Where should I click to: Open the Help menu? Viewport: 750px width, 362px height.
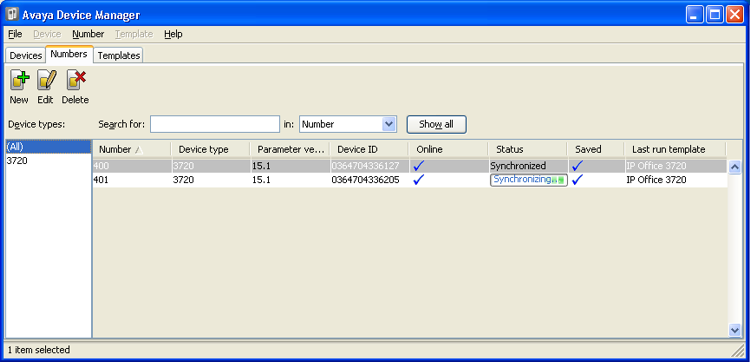[x=173, y=34]
